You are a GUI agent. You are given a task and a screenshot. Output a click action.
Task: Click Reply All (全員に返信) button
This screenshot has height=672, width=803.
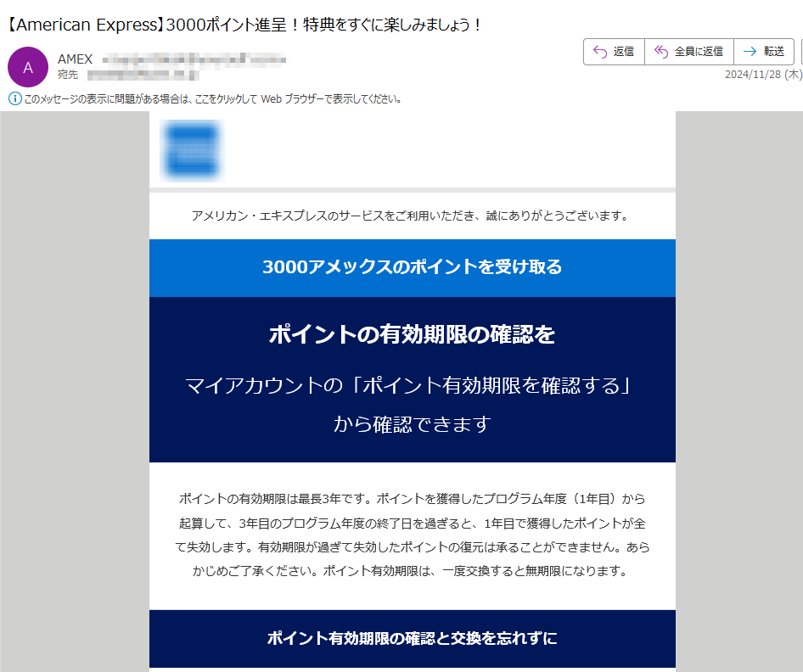(x=688, y=52)
